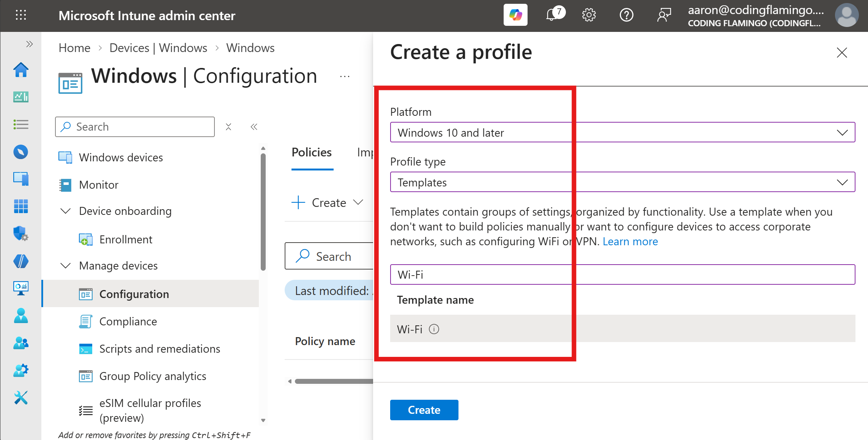Open the account avatar menu
Viewport: 868px width, 440px height.
pyautogui.click(x=846, y=15)
